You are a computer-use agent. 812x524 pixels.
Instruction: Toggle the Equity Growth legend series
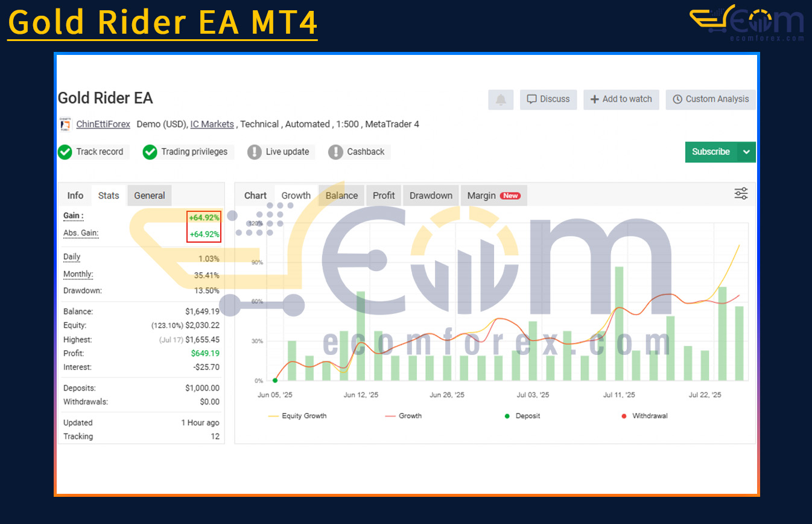[297, 416]
